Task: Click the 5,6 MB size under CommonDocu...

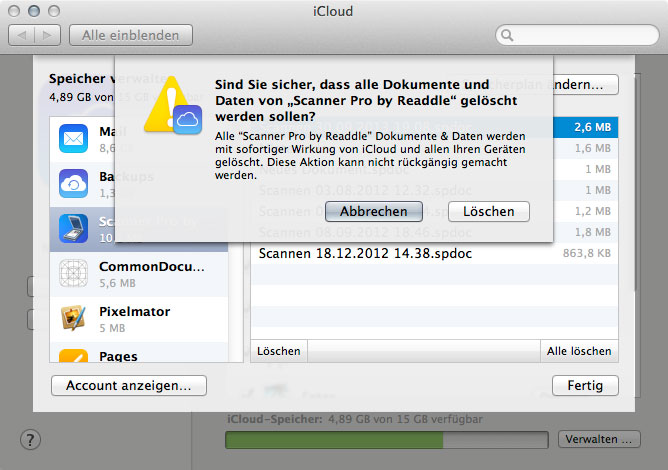Action: [x=117, y=283]
